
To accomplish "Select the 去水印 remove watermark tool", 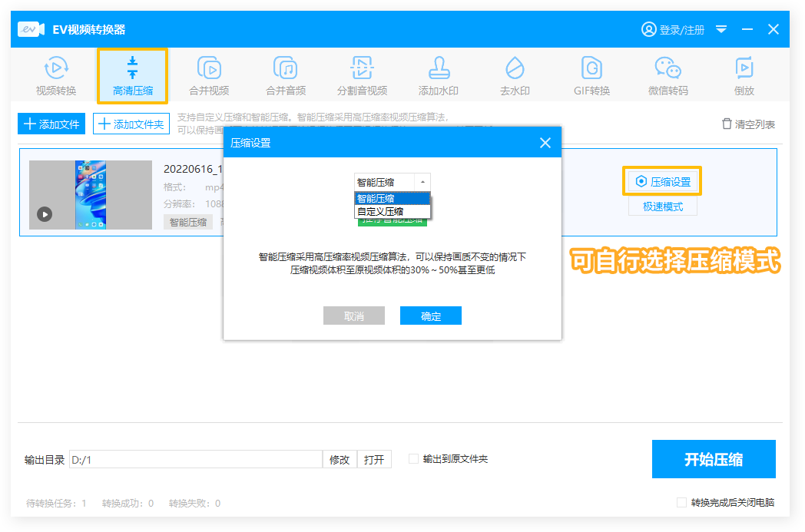I will tap(515, 75).
